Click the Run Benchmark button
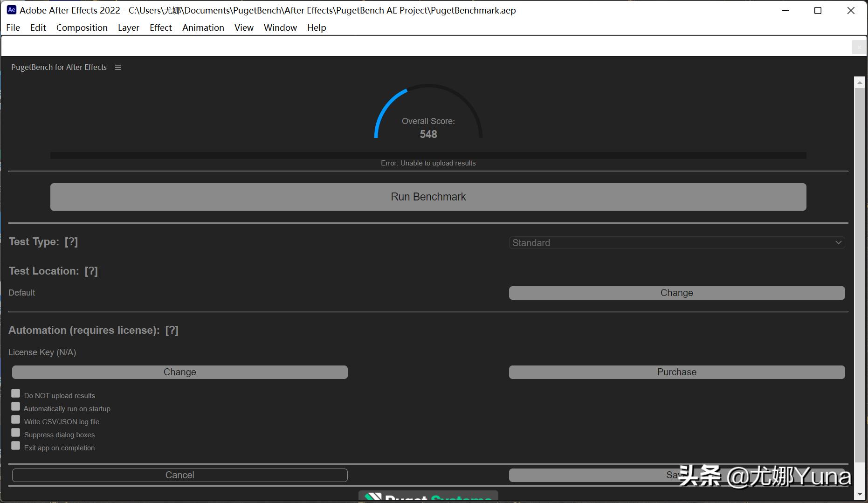Screen dimensions: 868x503 coord(428,197)
